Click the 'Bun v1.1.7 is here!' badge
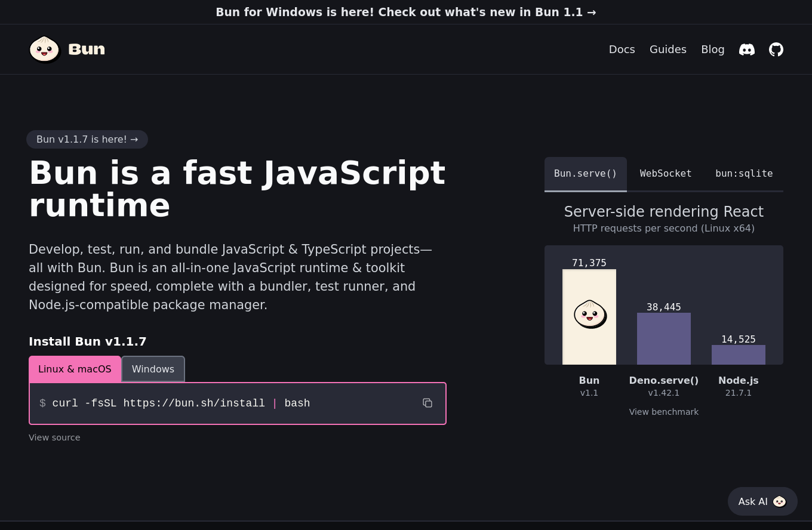The height and width of the screenshot is (530, 812). pyautogui.click(x=87, y=139)
